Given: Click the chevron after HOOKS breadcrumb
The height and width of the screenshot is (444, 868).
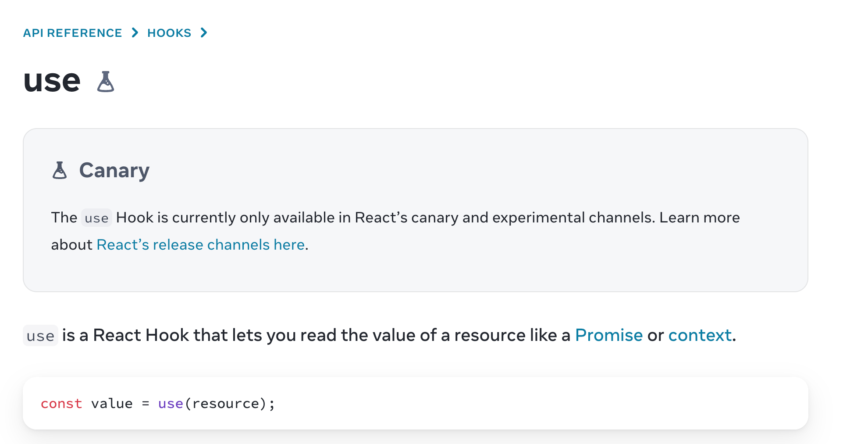Looking at the screenshot, I should click(204, 33).
